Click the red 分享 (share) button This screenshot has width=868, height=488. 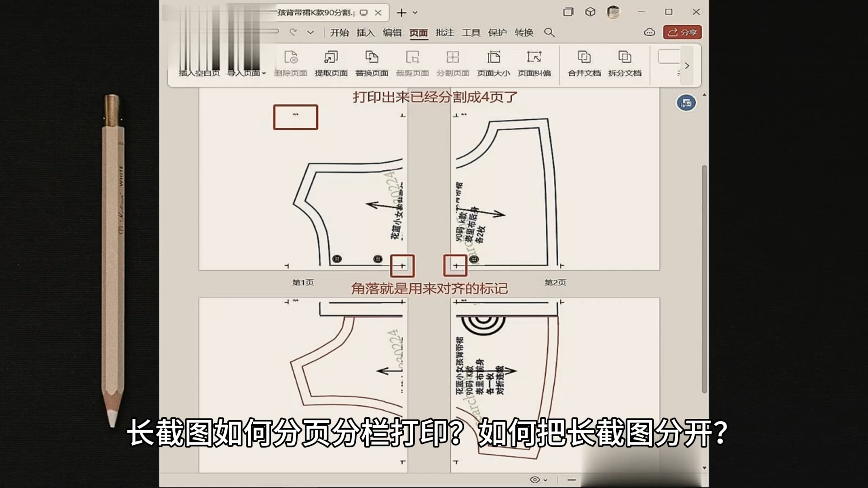(x=682, y=33)
